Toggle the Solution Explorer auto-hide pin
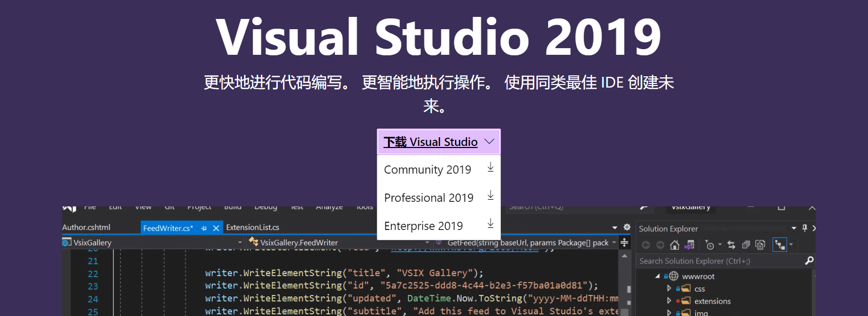868x316 pixels. tap(804, 228)
